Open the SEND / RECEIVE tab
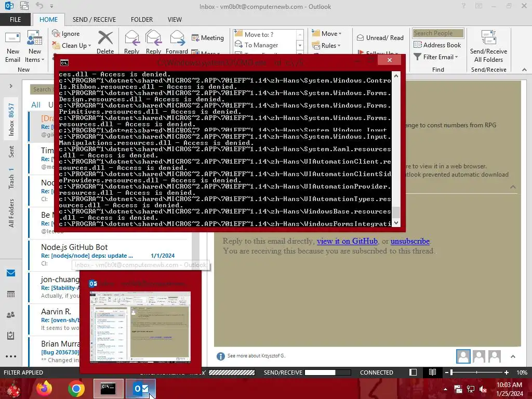This screenshot has height=399, width=532. pos(94,19)
